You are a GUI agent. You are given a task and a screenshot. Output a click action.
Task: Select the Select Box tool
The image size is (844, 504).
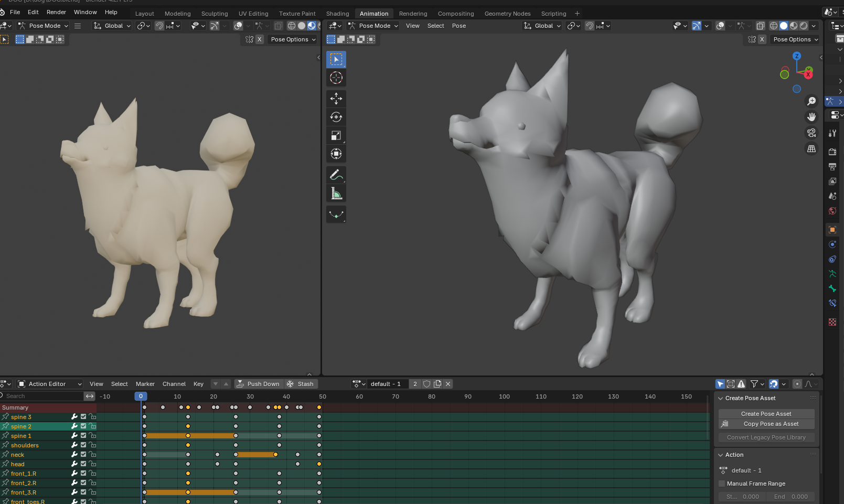click(x=336, y=60)
